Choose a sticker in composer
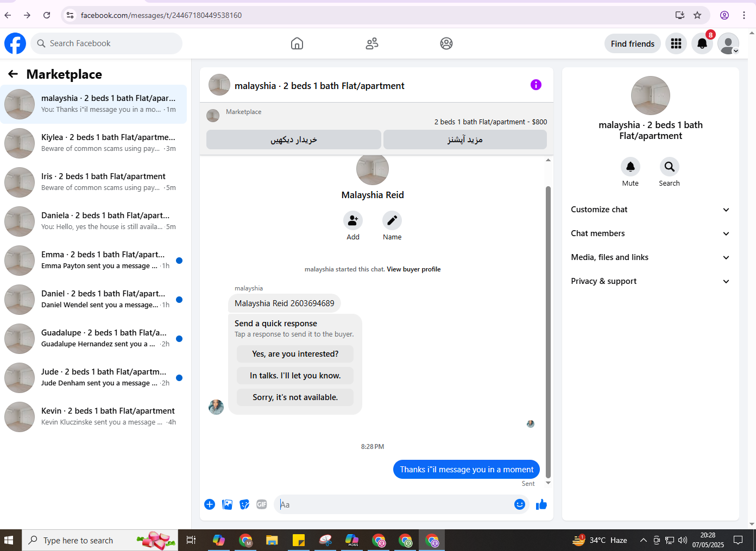756x551 pixels. pos(244,504)
